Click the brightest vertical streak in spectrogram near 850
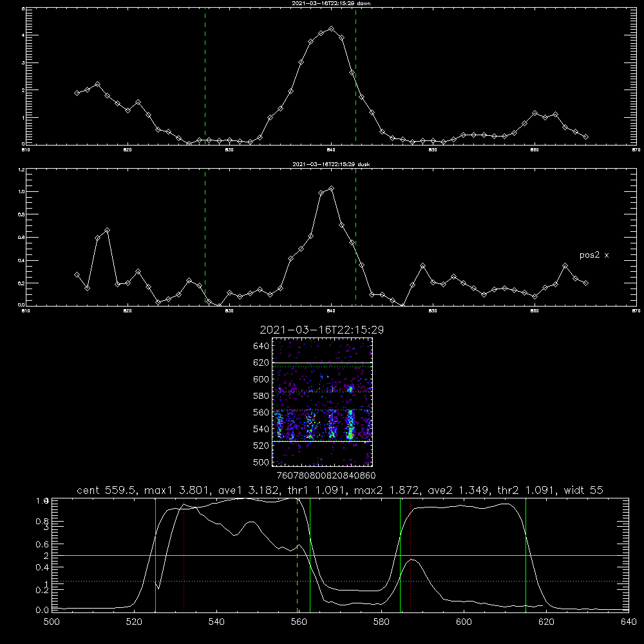644x644 pixels. (350, 424)
